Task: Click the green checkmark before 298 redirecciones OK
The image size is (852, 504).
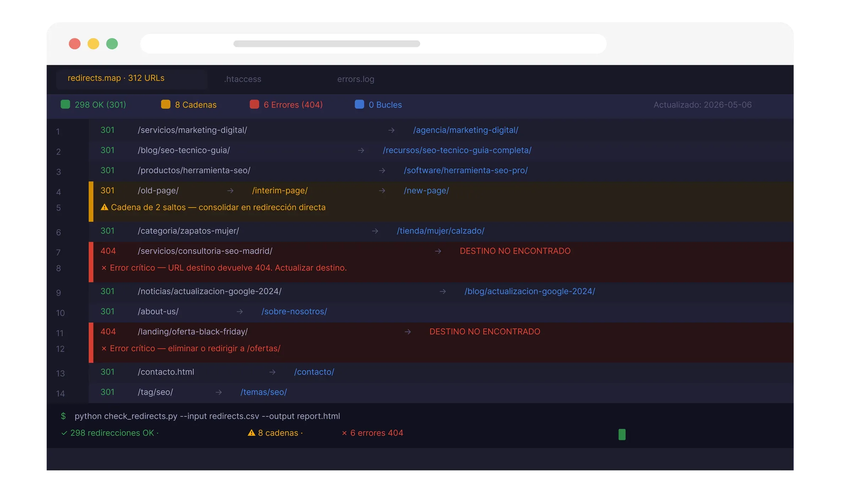Action: tap(64, 433)
